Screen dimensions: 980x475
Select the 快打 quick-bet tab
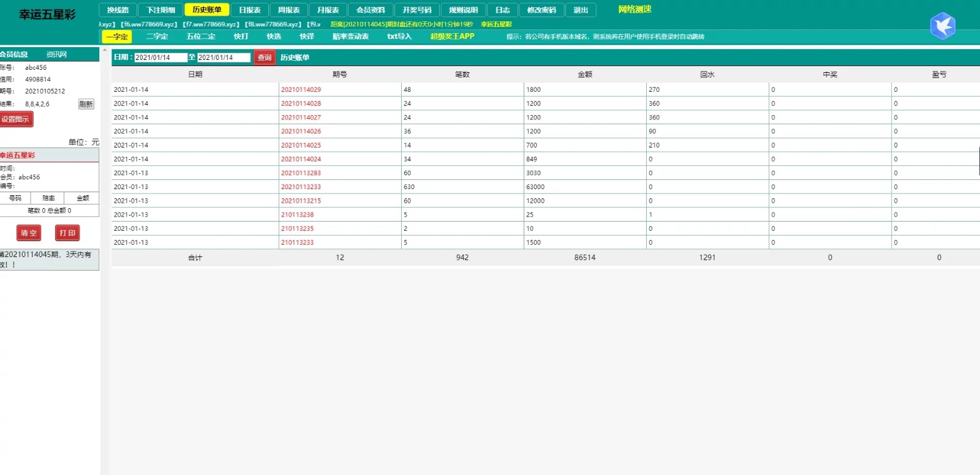[241, 37]
